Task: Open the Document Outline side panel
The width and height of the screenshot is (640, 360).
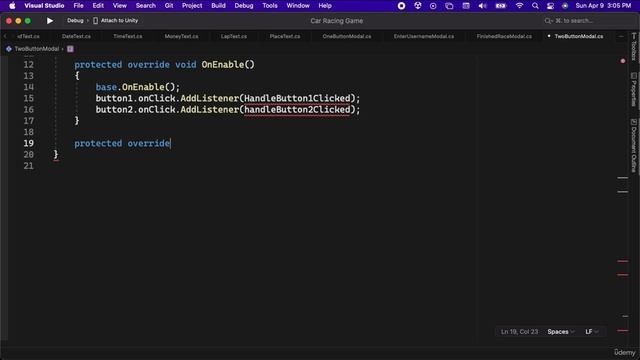Action: click(634, 146)
